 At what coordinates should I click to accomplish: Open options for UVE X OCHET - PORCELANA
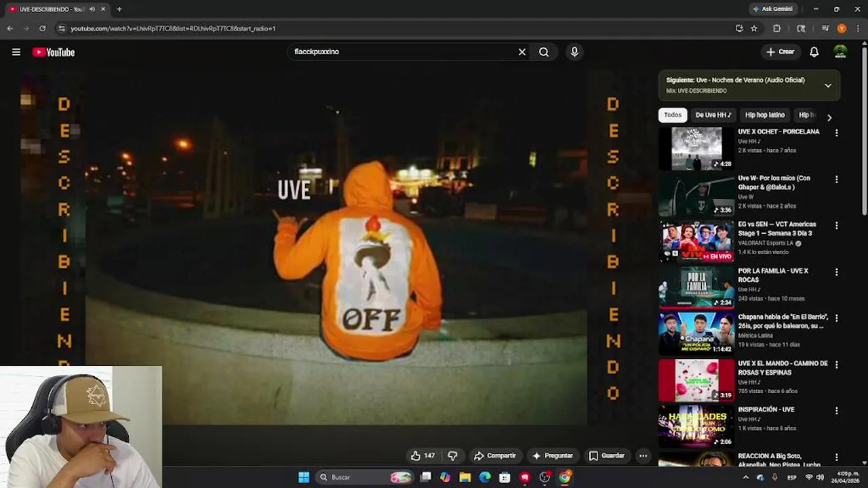836,134
